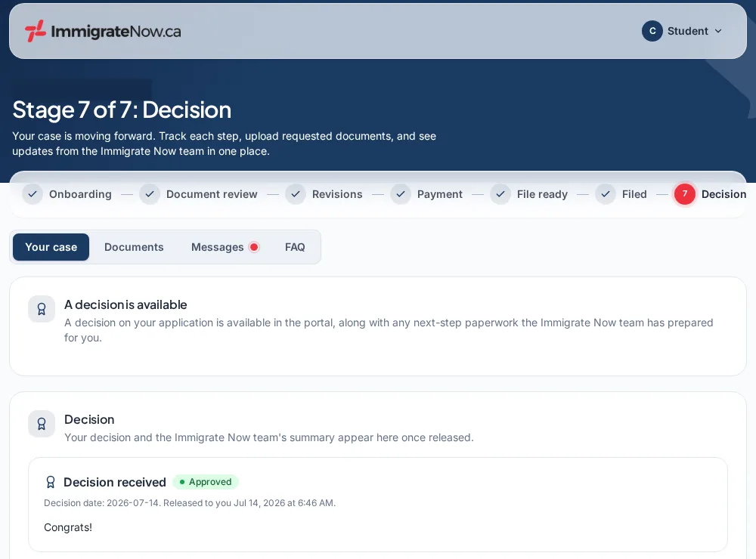Click the Congrats! message text
756x559 pixels.
click(x=68, y=527)
